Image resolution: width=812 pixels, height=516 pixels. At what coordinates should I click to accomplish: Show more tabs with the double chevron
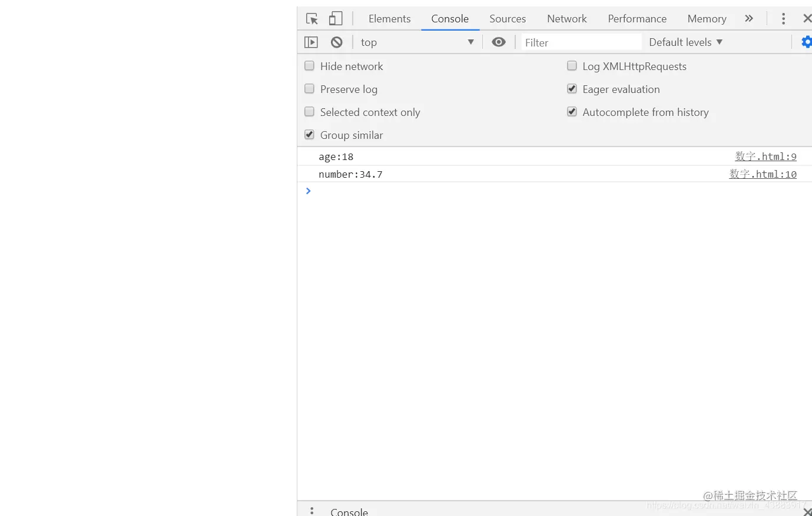click(x=749, y=19)
